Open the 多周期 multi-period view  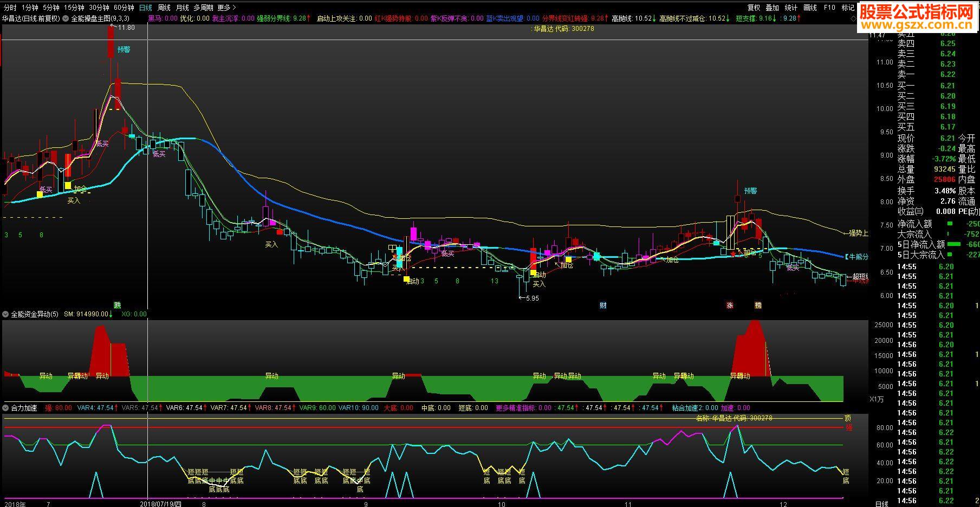coord(203,8)
